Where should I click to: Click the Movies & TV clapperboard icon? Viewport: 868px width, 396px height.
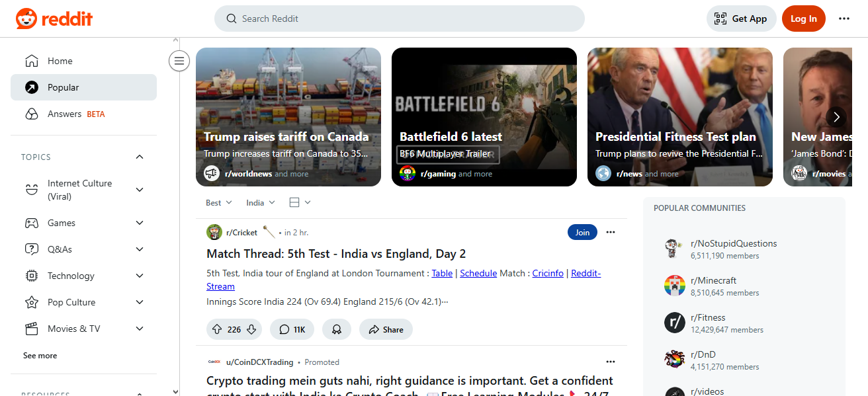[x=31, y=329]
